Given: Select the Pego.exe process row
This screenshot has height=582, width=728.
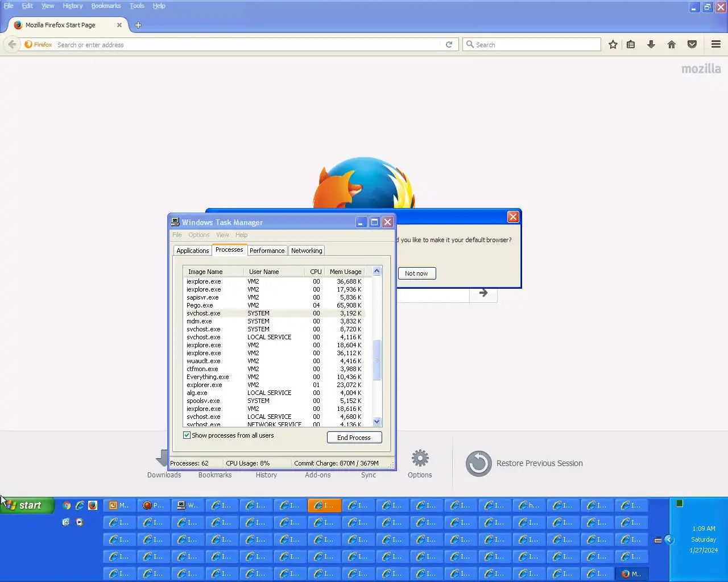Looking at the screenshot, I should pyautogui.click(x=274, y=305).
